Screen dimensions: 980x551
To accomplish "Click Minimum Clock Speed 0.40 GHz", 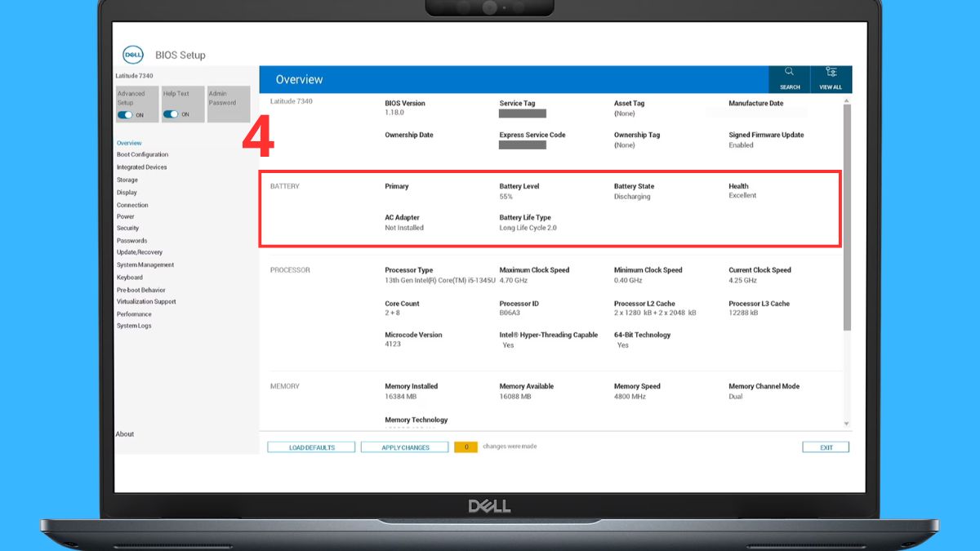I will 629,280.
